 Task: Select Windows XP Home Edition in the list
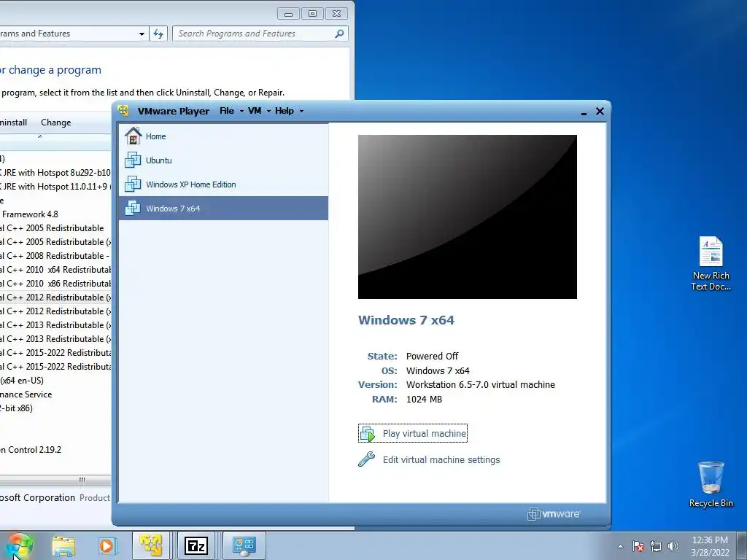[223, 184]
